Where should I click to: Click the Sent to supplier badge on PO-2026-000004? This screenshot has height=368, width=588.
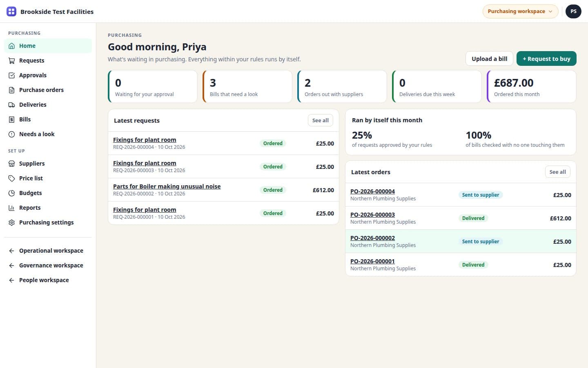481,195
